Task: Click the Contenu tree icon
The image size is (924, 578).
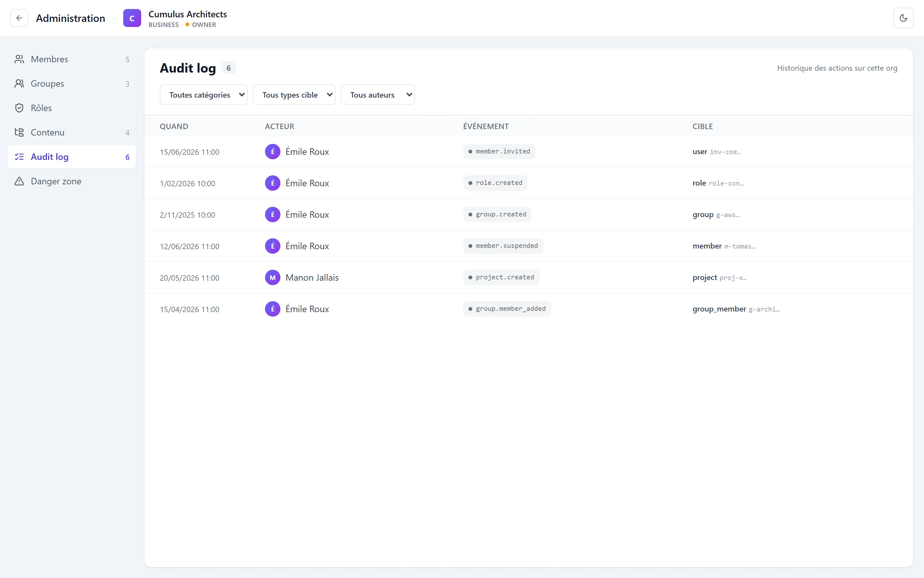Action: (x=19, y=132)
